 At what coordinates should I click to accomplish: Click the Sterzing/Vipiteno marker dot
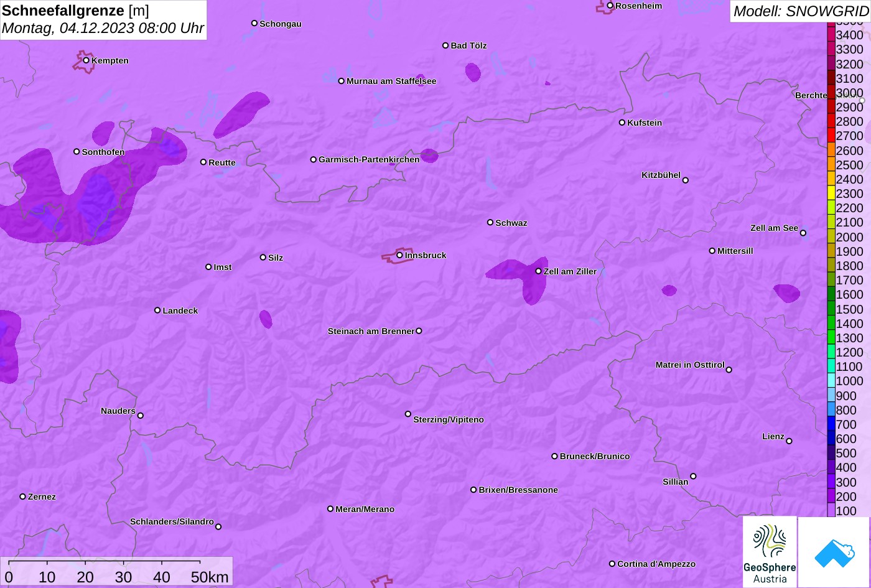[408, 414]
